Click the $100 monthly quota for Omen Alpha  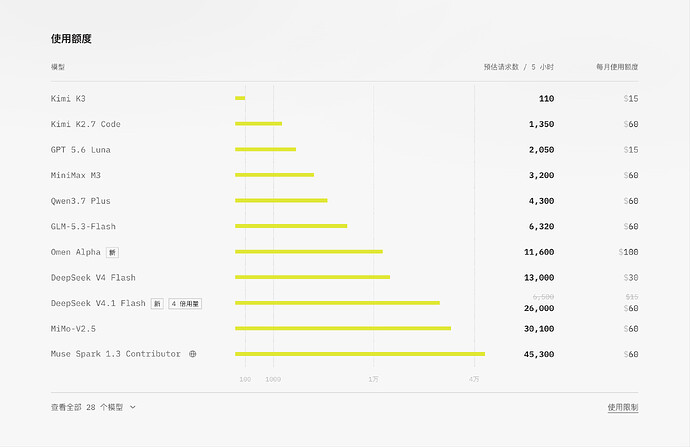pyautogui.click(x=628, y=252)
